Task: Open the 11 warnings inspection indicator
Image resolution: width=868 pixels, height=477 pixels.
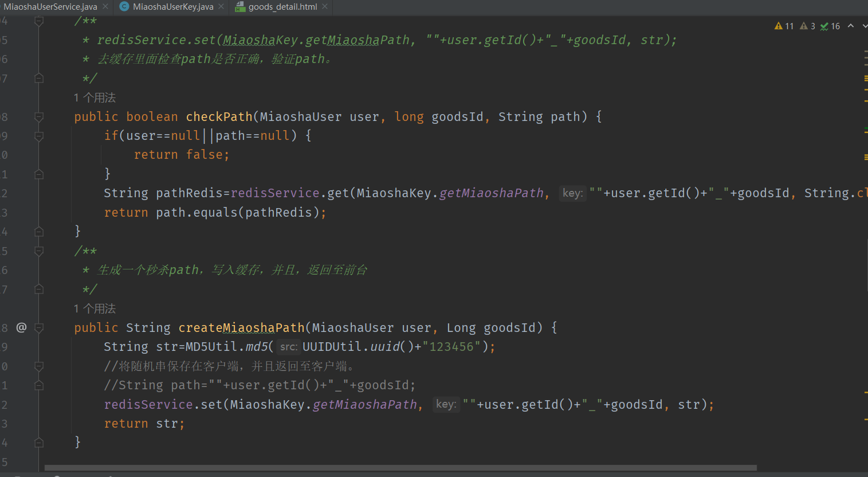Action: pos(784,26)
